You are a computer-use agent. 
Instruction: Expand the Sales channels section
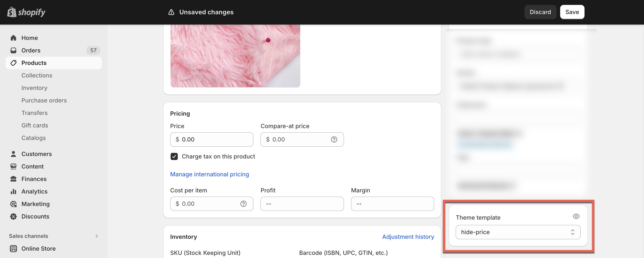click(x=97, y=236)
